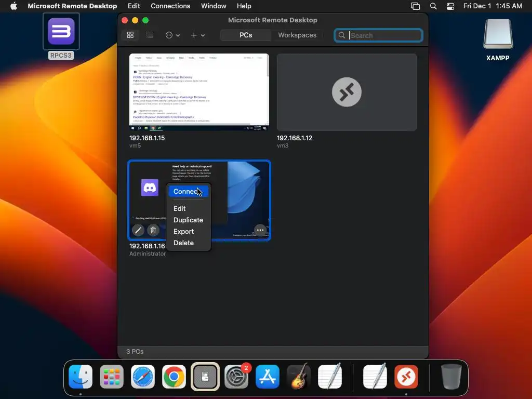Open Control Center in menu bar
This screenshot has height=399, width=532.
pos(450,6)
